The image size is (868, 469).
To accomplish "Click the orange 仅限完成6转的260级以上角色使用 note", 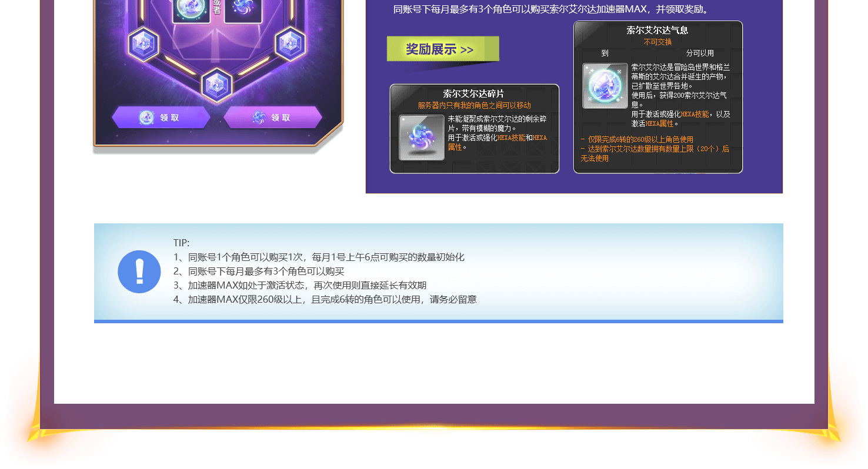I will pyautogui.click(x=637, y=140).
